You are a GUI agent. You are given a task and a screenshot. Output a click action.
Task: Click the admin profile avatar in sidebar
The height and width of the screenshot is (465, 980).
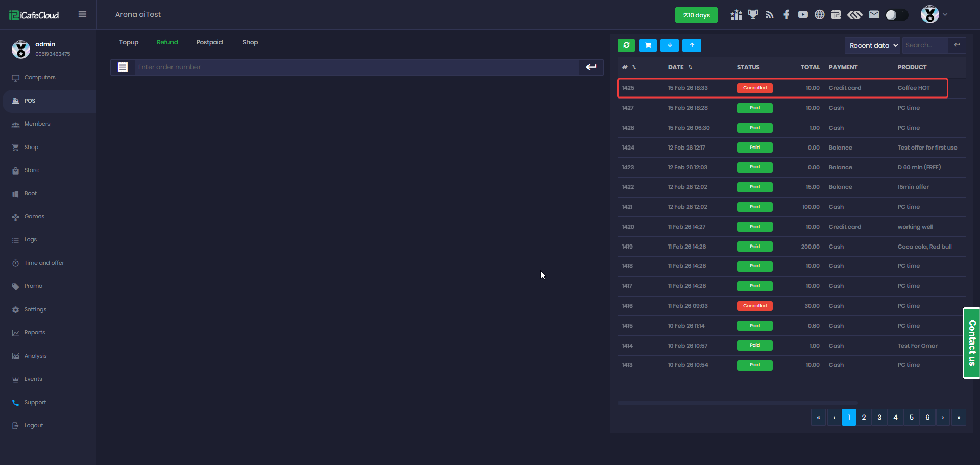[21, 49]
